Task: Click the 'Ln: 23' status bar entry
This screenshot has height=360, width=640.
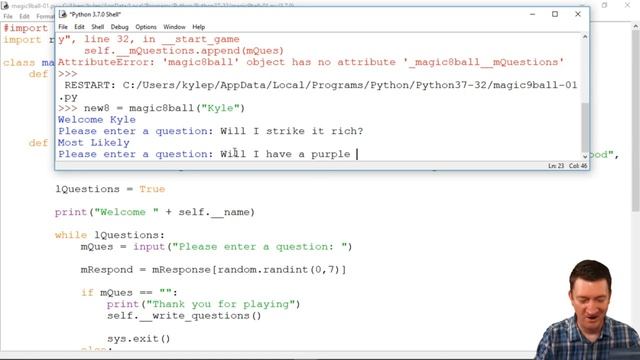Action: click(x=556, y=166)
